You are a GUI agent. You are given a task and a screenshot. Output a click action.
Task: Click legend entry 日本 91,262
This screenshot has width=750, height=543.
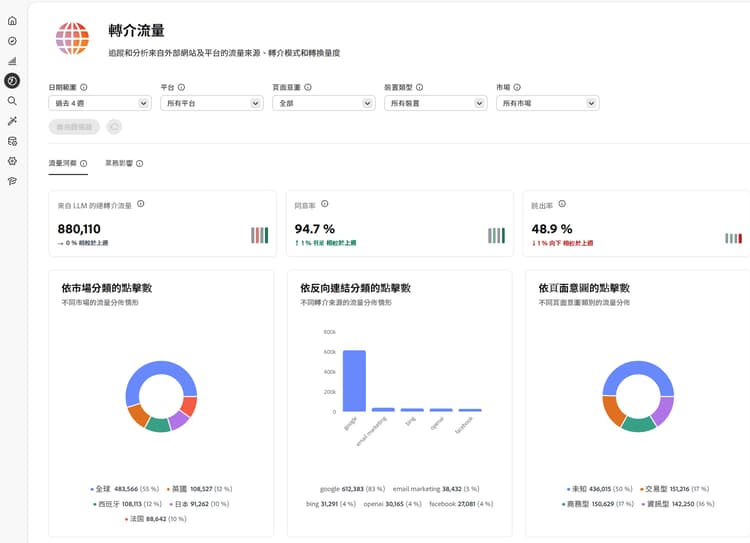click(199, 504)
